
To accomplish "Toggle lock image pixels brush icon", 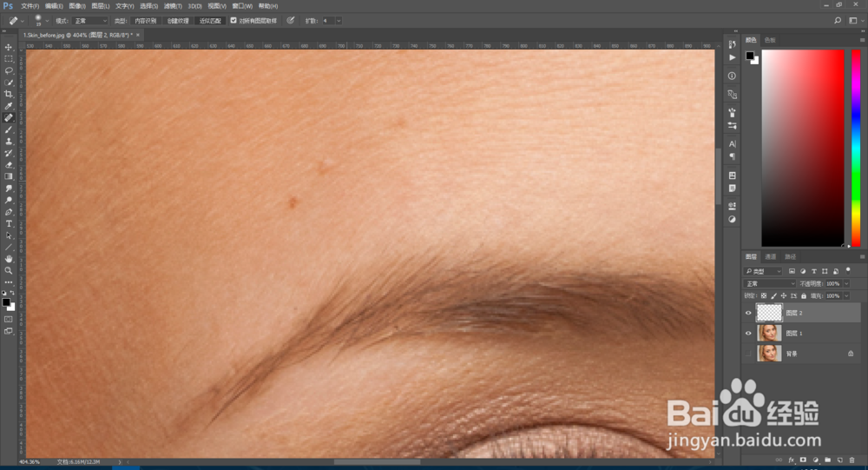I will [774, 296].
